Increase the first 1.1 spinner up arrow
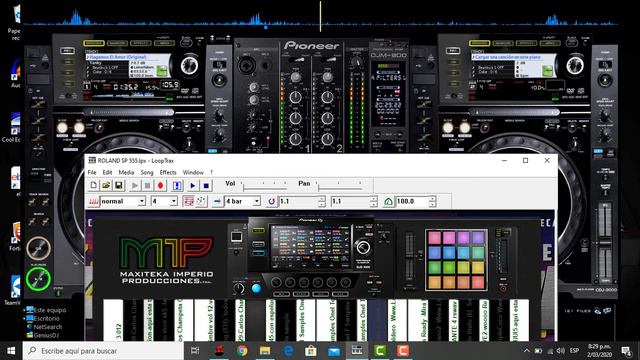 click(322, 199)
